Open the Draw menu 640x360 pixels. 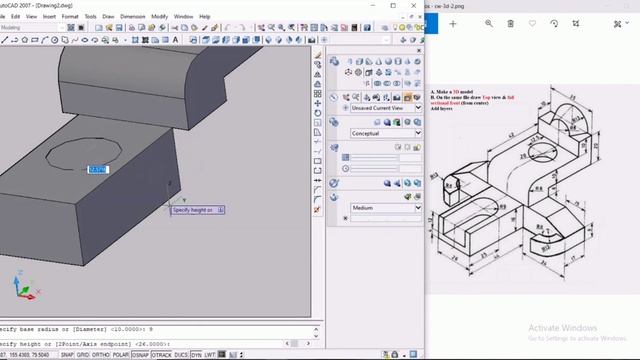[108, 17]
